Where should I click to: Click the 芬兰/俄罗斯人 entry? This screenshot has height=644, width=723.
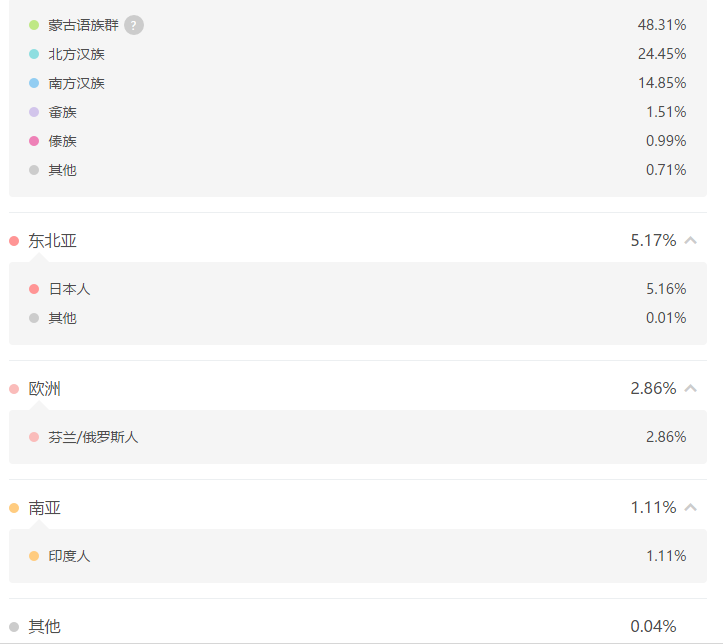pyautogui.click(x=93, y=437)
